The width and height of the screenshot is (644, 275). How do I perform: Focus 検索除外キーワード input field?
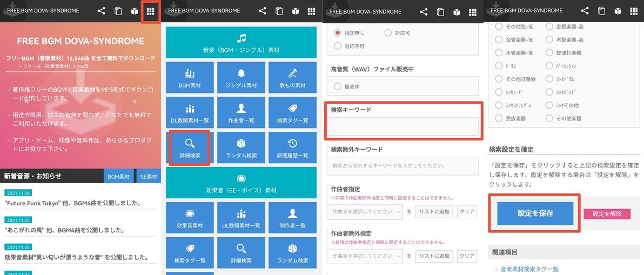pyautogui.click(x=403, y=166)
